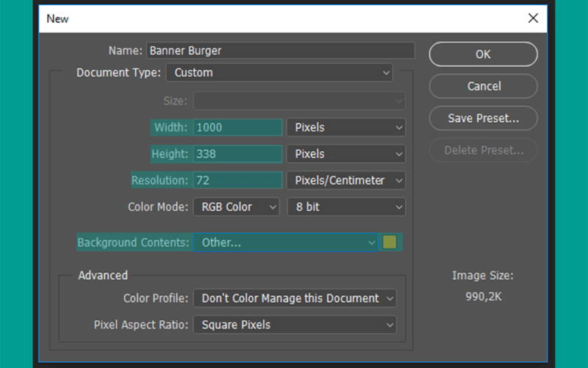This screenshot has height=368, width=588.
Task: Click the 'Advanced' section label
Action: pyautogui.click(x=103, y=275)
